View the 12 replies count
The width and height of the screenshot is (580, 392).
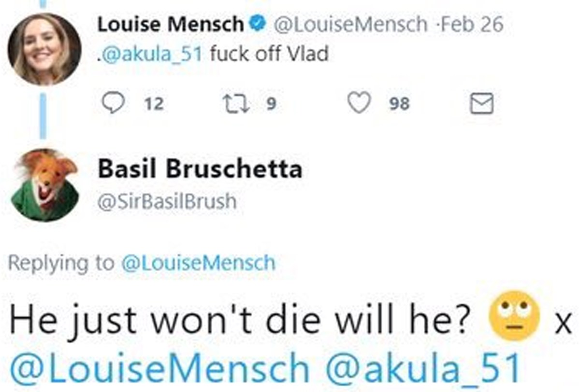click(x=154, y=104)
